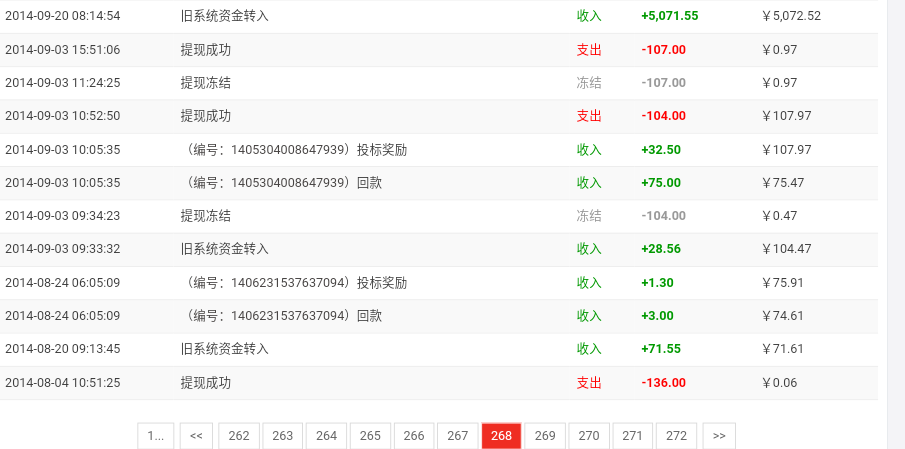Open page 270
The image size is (905, 449).
589,436
